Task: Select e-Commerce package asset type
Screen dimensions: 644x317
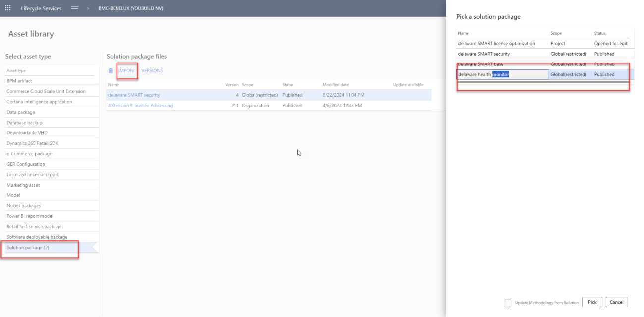Action: tap(52, 154)
